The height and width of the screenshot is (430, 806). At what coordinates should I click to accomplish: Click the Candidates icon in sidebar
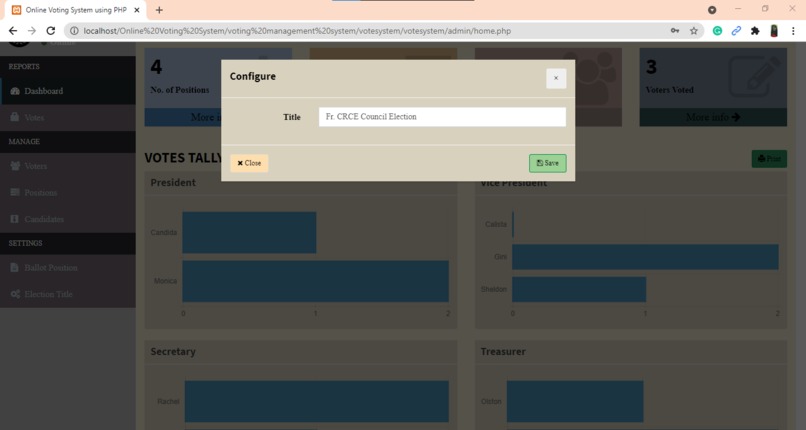pyautogui.click(x=15, y=219)
